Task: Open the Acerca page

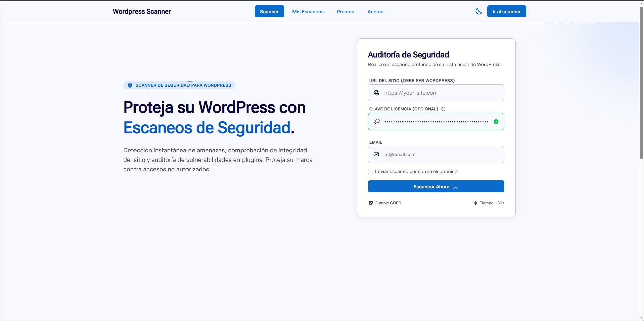Action: click(375, 12)
